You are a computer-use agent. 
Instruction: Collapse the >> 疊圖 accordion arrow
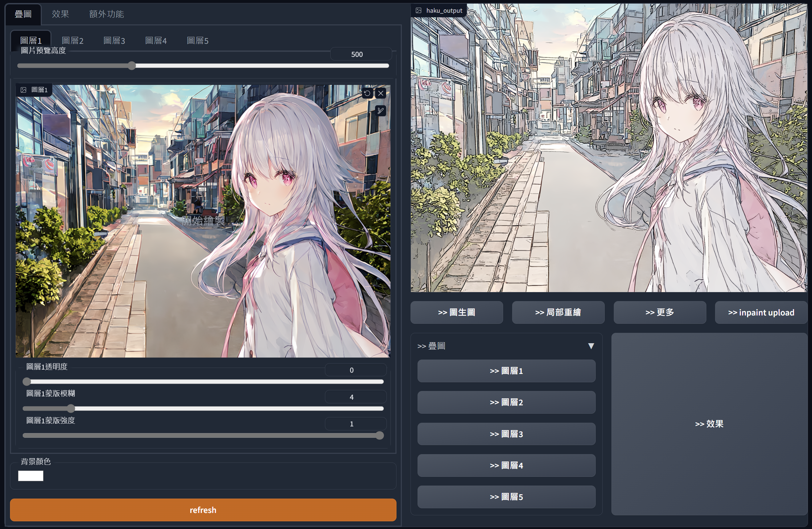pos(591,346)
